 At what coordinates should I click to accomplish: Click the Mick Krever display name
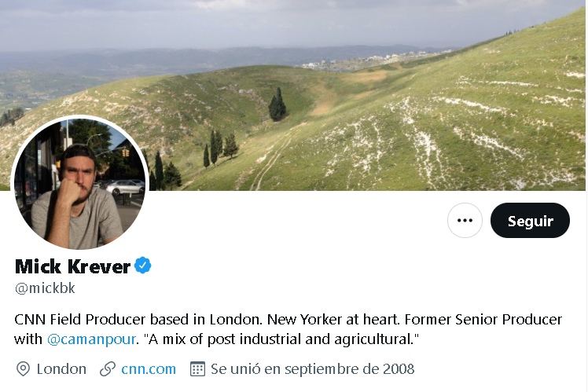[72, 266]
